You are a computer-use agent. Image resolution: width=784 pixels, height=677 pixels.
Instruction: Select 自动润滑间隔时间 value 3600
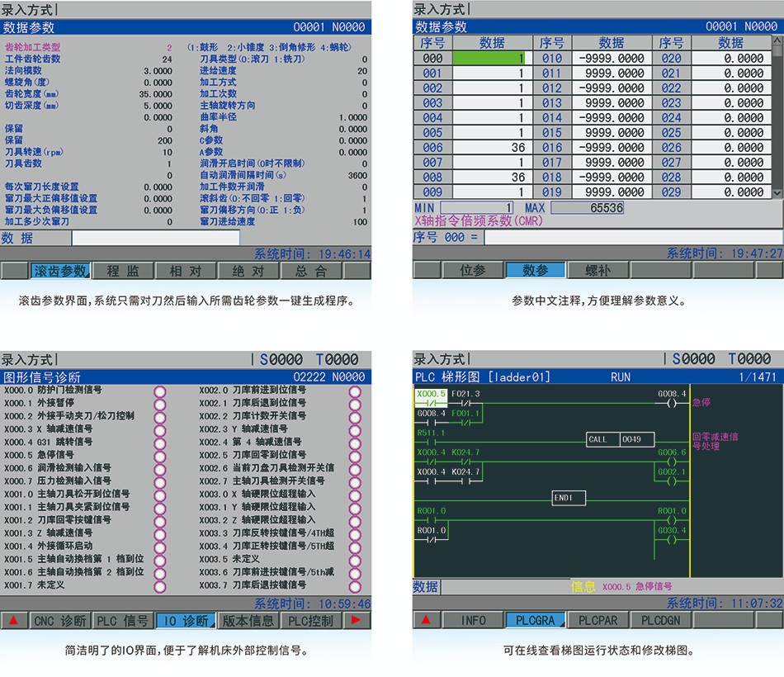click(357, 176)
